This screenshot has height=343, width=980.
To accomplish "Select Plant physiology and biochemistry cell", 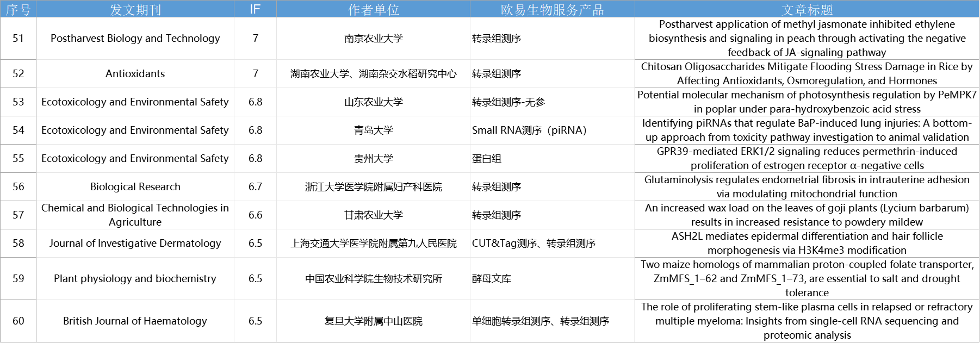I will point(135,279).
